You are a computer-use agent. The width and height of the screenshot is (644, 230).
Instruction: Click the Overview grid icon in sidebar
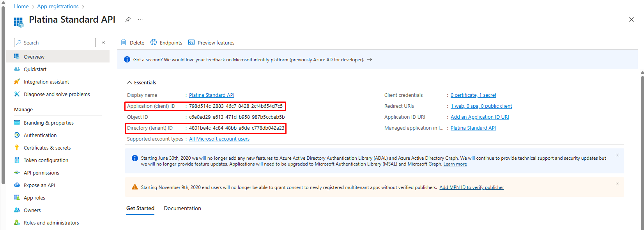(x=17, y=57)
